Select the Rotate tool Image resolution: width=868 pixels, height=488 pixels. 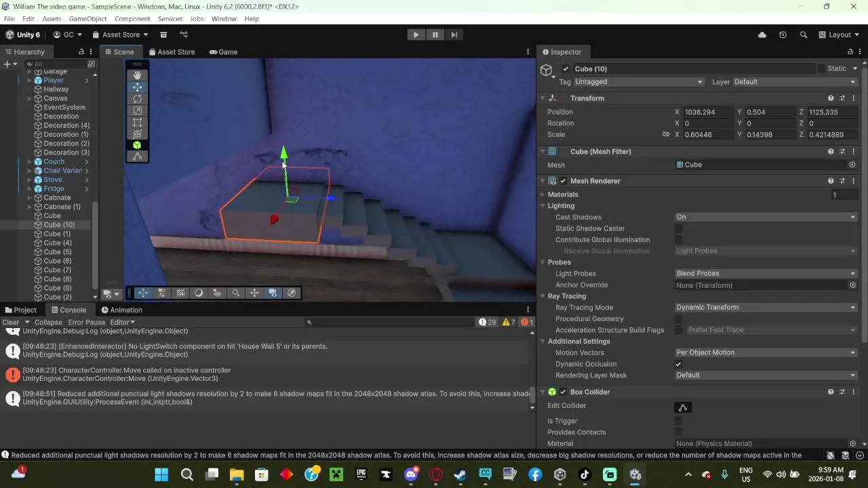tap(137, 98)
